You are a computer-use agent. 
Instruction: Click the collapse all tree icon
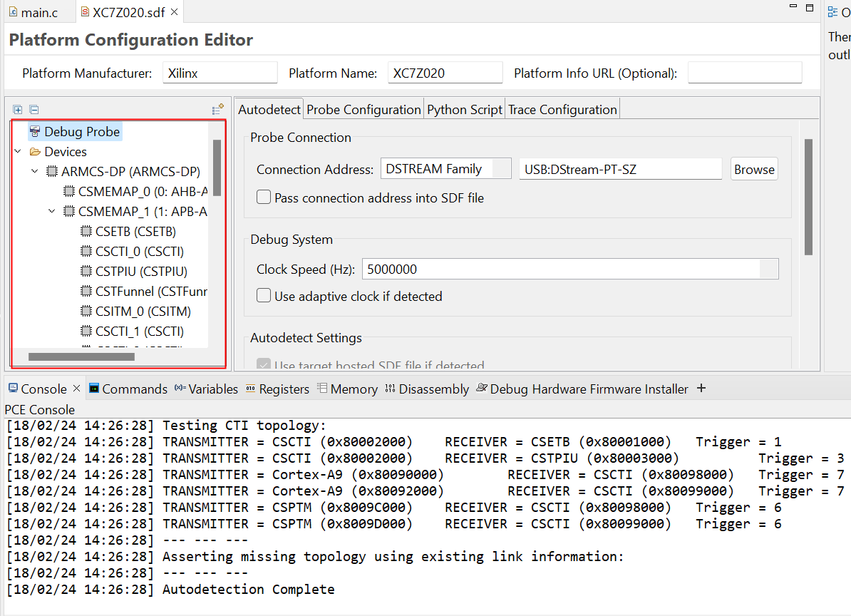[x=33, y=110]
